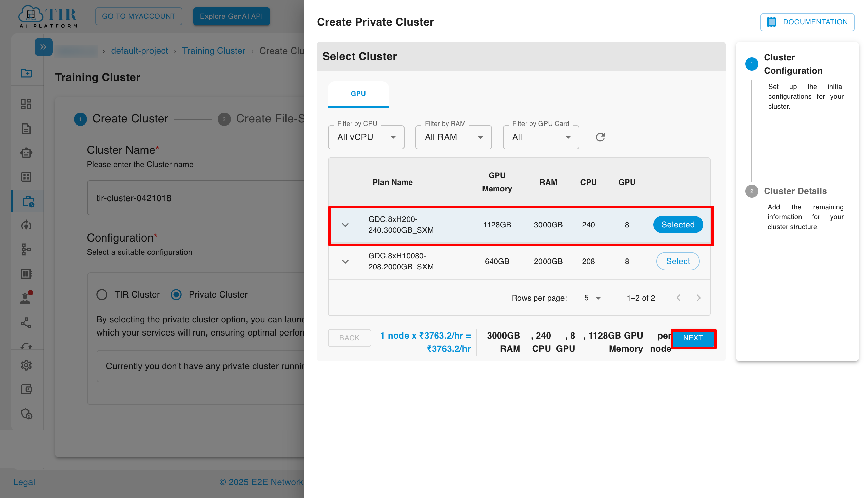868x498 pixels.
Task: Click the 208 CPU cell
Action: point(588,261)
